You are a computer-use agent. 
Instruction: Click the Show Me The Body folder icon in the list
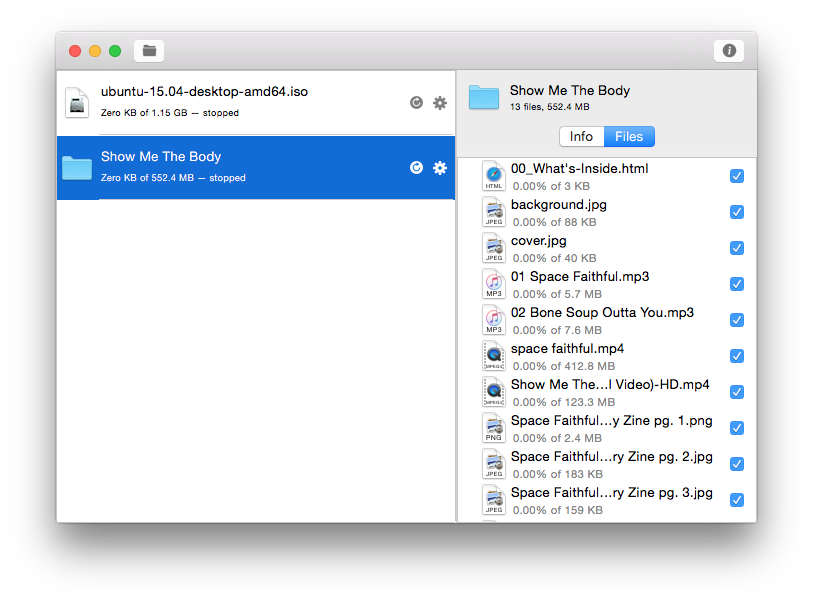pos(77,168)
